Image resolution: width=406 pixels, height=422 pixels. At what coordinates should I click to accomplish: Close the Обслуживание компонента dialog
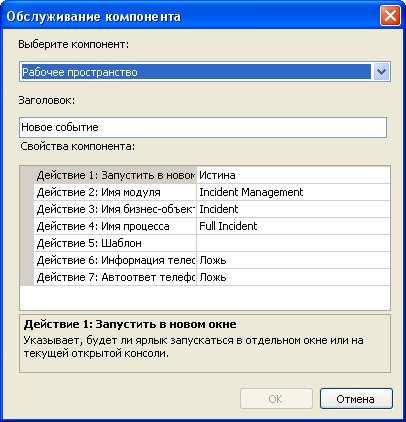pyautogui.click(x=390, y=16)
